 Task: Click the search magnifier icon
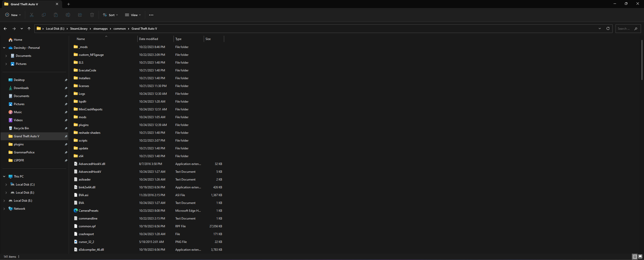coord(636,29)
